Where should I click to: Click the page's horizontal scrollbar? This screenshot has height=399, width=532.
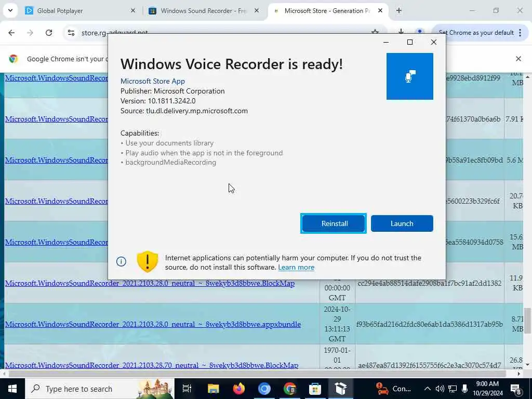tap(258, 374)
